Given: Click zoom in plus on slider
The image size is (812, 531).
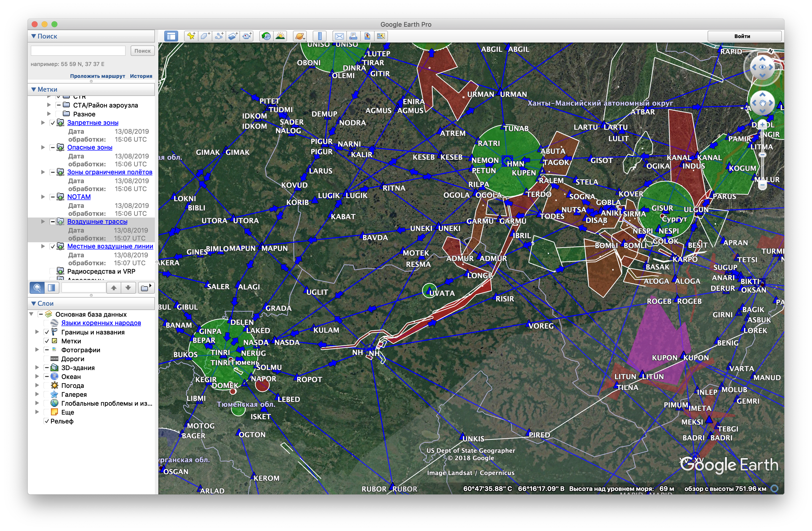Looking at the screenshot, I should pos(762,125).
